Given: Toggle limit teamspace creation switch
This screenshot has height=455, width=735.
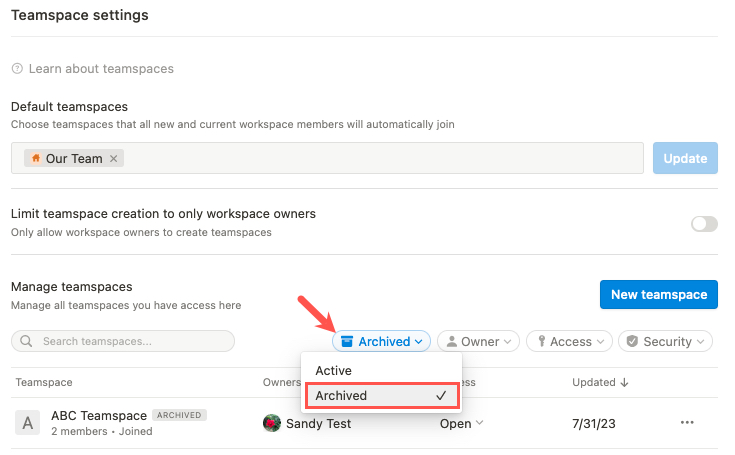Looking at the screenshot, I should tap(704, 224).
